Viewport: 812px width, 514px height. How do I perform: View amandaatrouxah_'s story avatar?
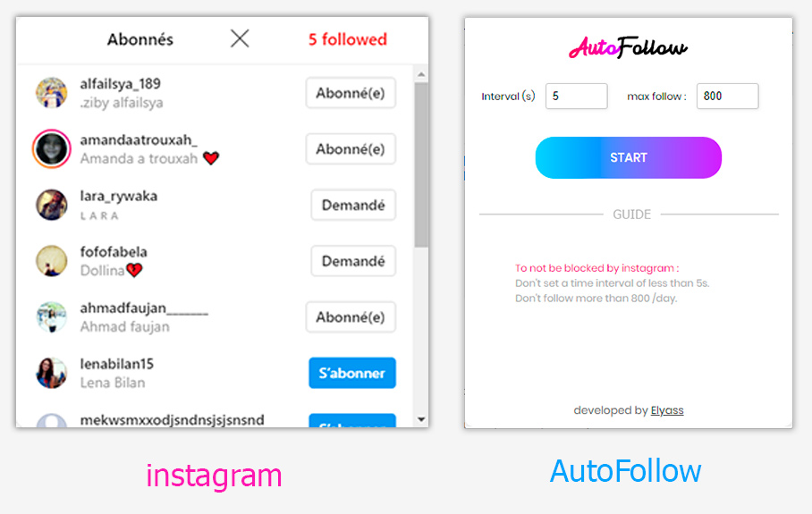tap(51, 148)
